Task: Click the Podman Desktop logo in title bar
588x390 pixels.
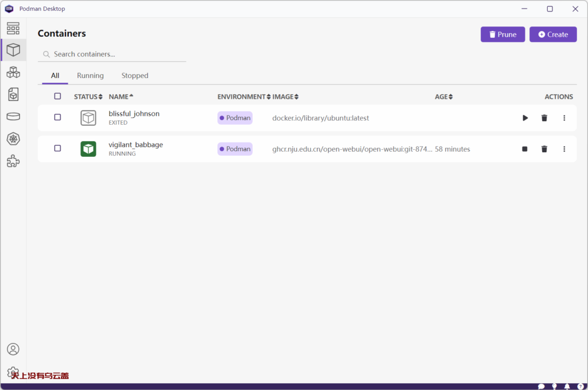Action: pos(9,9)
